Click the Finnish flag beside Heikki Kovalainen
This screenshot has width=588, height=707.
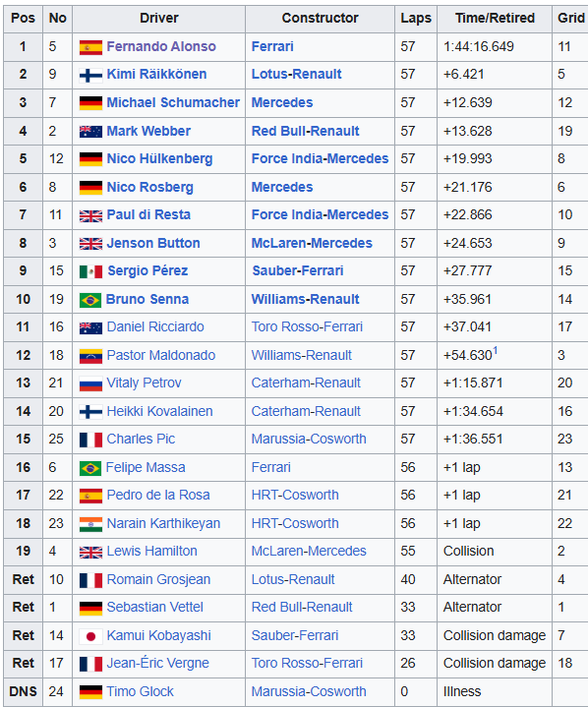pyautogui.click(x=90, y=412)
